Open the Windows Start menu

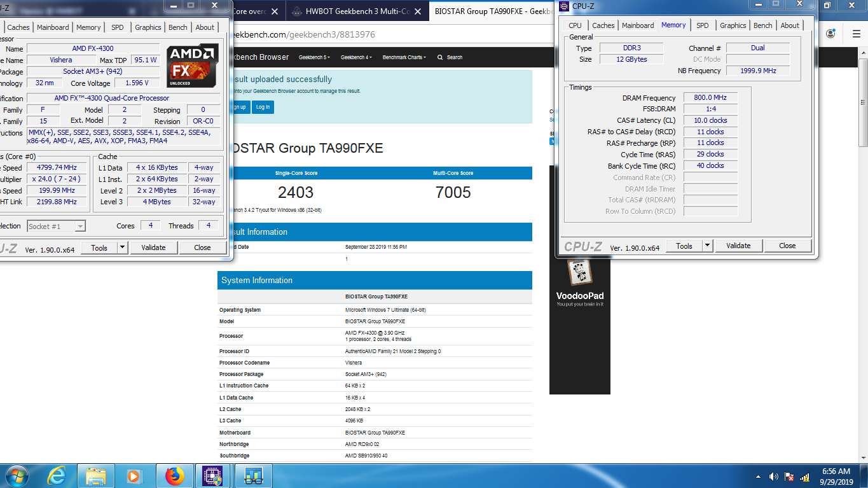click(16, 476)
